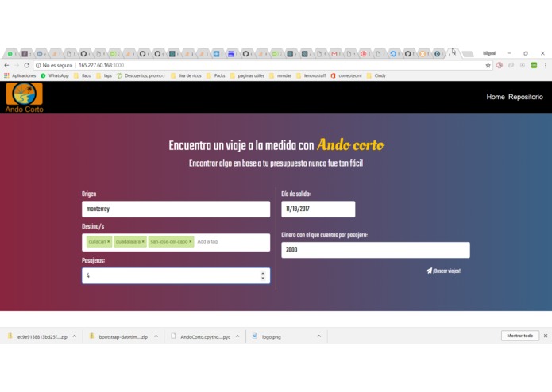Click Mostrar todo downloads button
Screen dimensions: 552x392
click(520, 336)
